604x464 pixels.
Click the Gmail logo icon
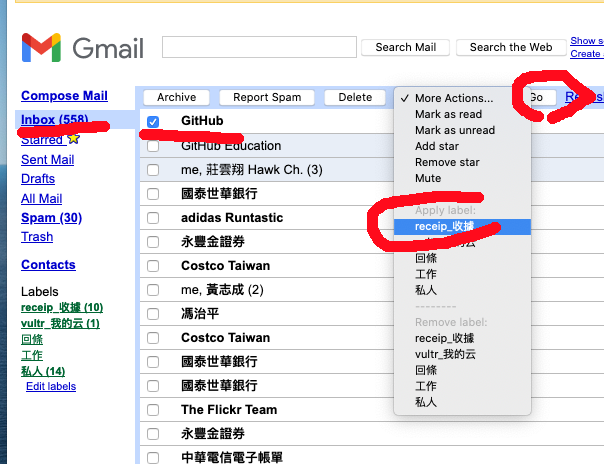[x=41, y=48]
